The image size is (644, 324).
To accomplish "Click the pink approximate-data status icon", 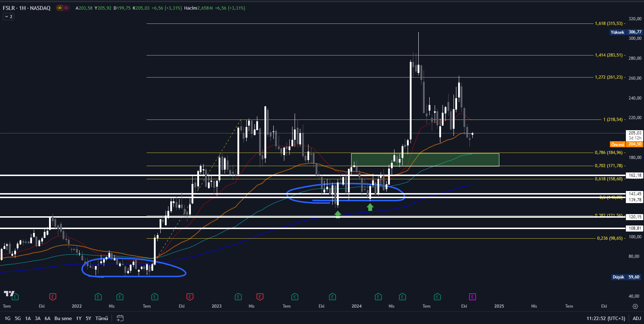I will [66, 8].
